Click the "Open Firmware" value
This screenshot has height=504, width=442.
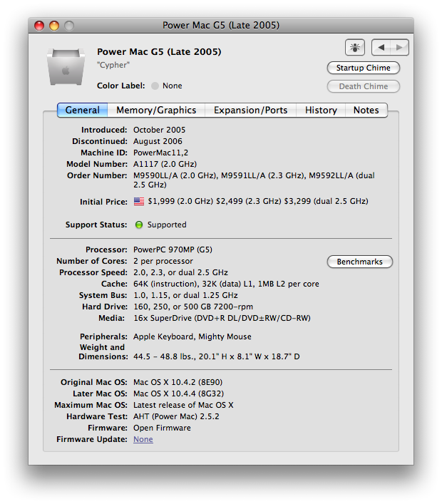tap(162, 428)
